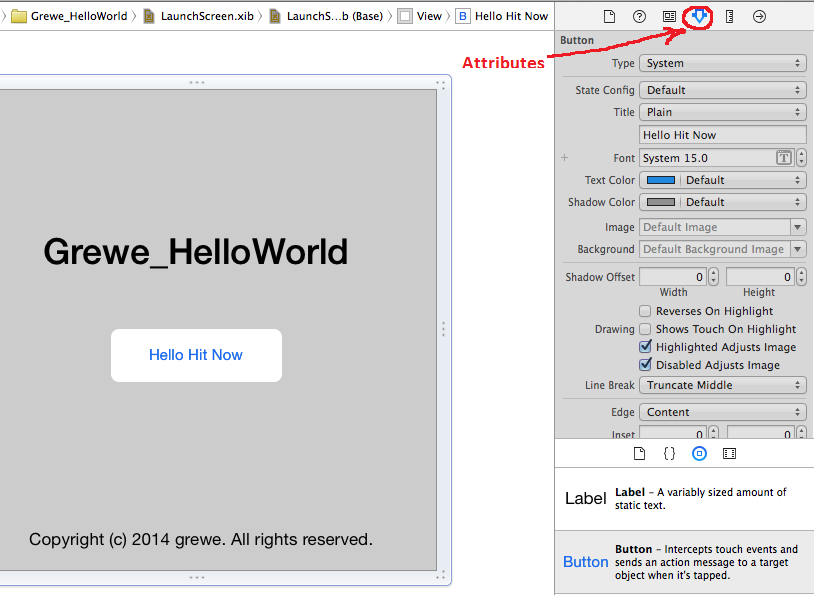Open the File inspector tab
Viewport: 814px width, 595px height.
(x=609, y=16)
